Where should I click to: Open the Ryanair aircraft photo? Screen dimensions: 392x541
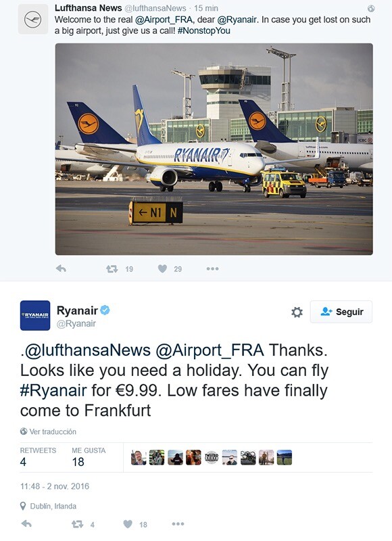[214, 149]
